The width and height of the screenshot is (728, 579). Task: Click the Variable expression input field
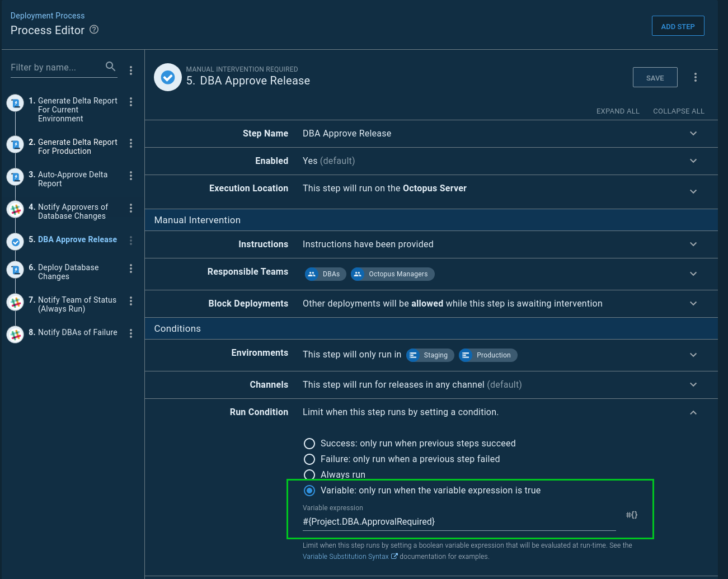coord(459,522)
